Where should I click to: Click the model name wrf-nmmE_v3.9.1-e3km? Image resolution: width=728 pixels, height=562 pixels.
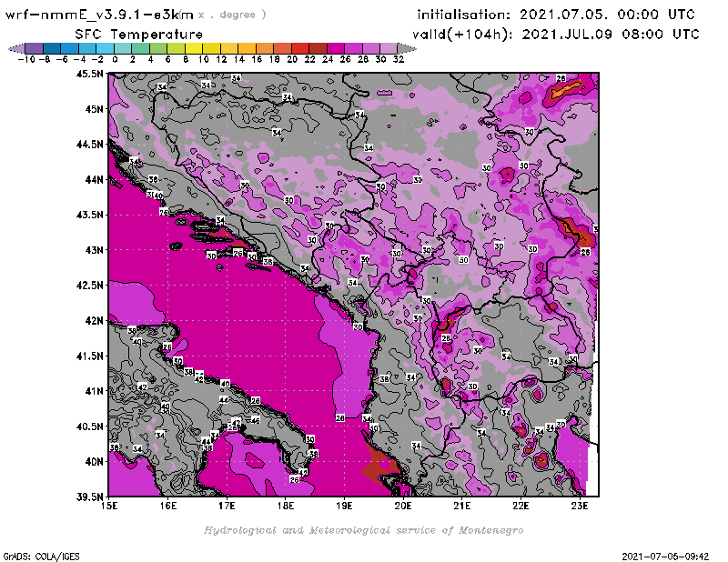(x=99, y=15)
